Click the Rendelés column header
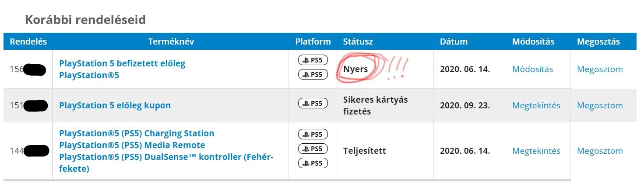This screenshot has width=644, height=194. tap(28, 42)
